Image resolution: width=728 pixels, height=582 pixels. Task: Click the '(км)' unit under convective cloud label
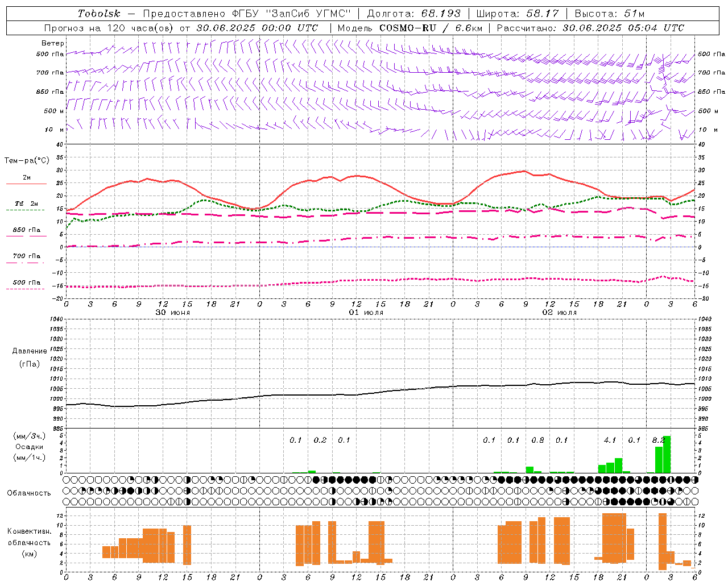pos(30,554)
